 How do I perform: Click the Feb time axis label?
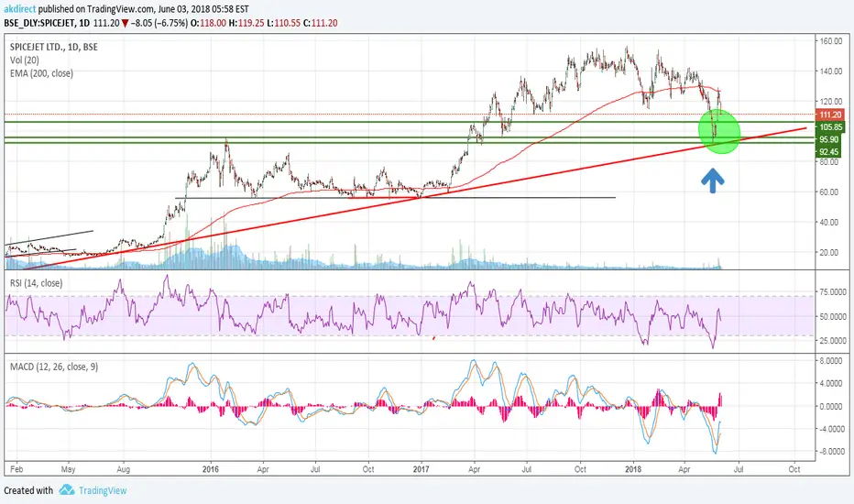pos(16,468)
